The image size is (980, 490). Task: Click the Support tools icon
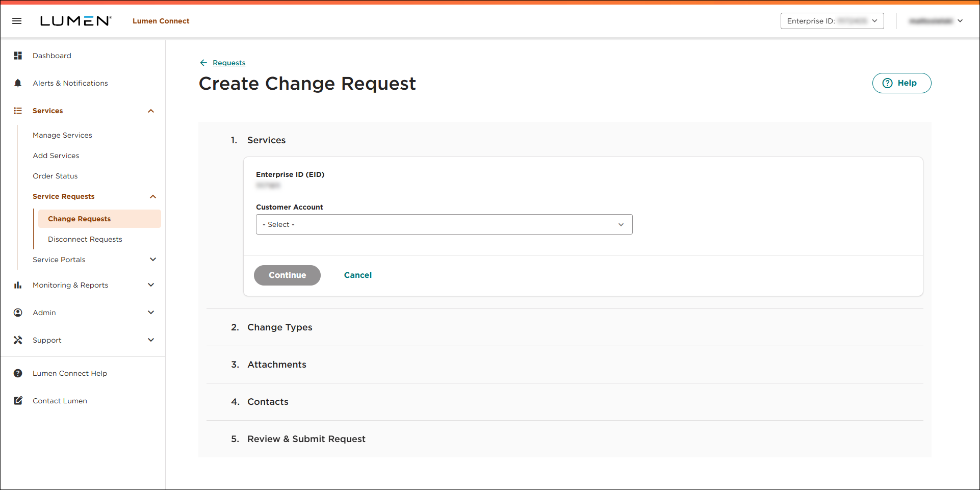coord(18,340)
